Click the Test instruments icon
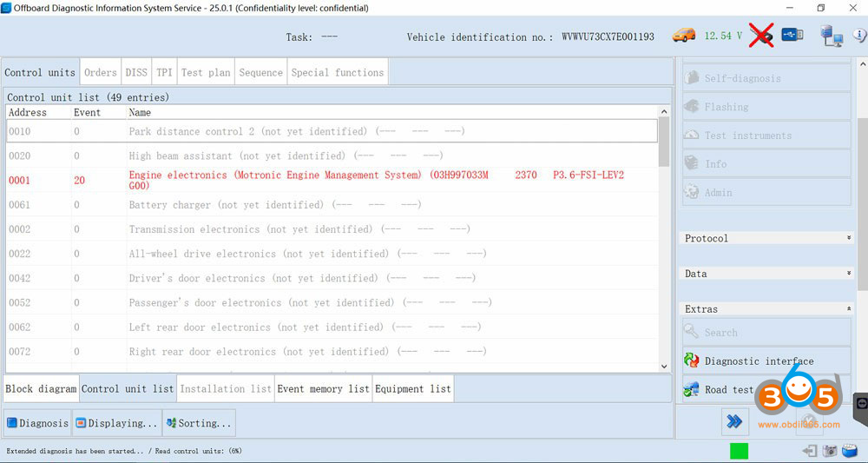 click(x=692, y=135)
